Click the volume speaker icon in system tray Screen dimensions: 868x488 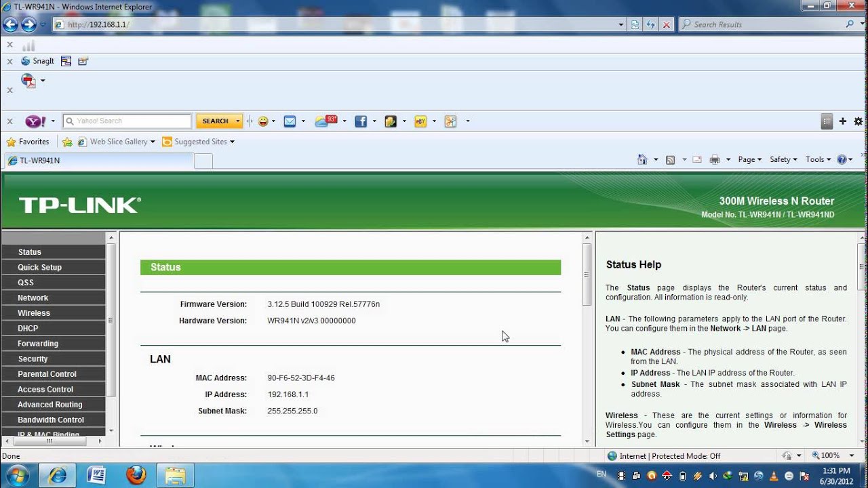713,475
